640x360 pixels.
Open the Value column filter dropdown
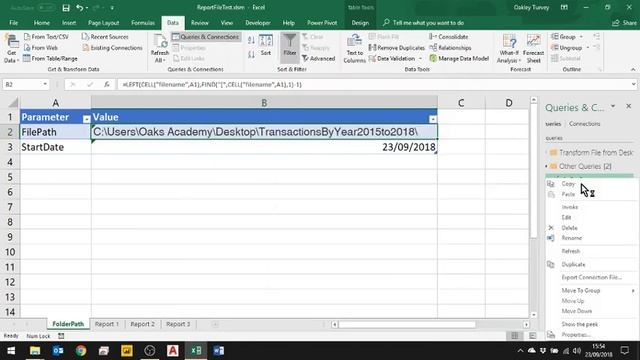pos(433,119)
